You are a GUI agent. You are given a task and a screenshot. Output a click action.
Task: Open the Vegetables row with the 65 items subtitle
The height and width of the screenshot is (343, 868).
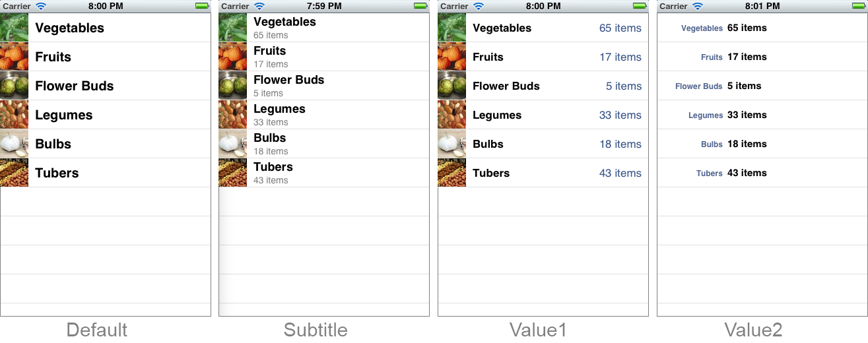[x=324, y=28]
